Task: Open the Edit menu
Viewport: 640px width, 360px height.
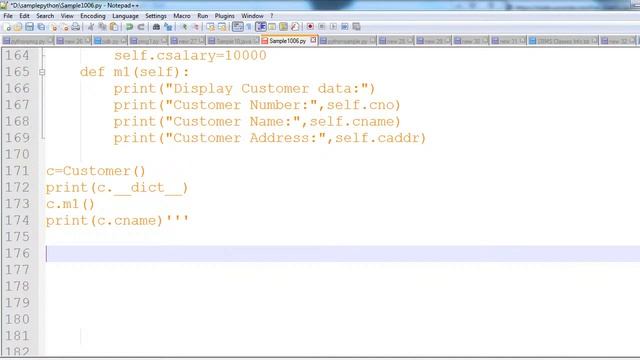Action: pyautogui.click(x=24, y=16)
